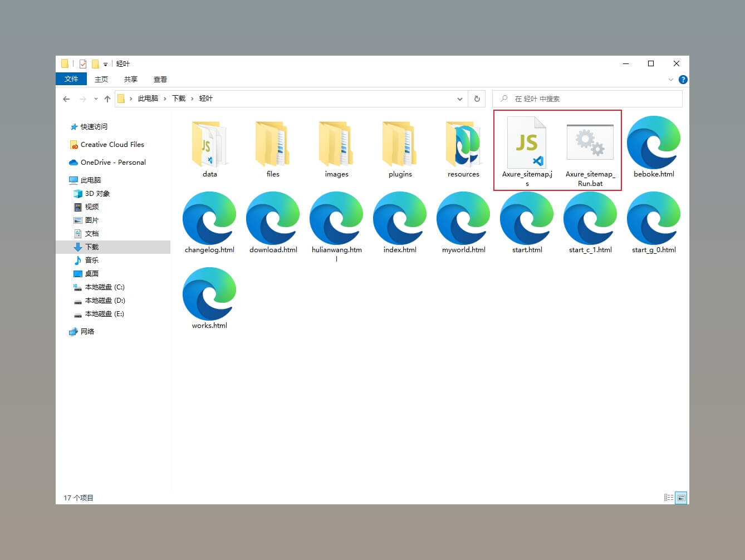The height and width of the screenshot is (560, 745).
Task: Expand the address bar history dropdown
Action: [460, 99]
